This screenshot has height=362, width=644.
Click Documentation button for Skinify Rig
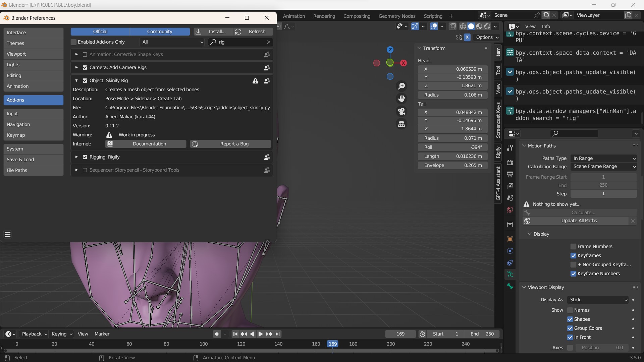click(x=146, y=144)
